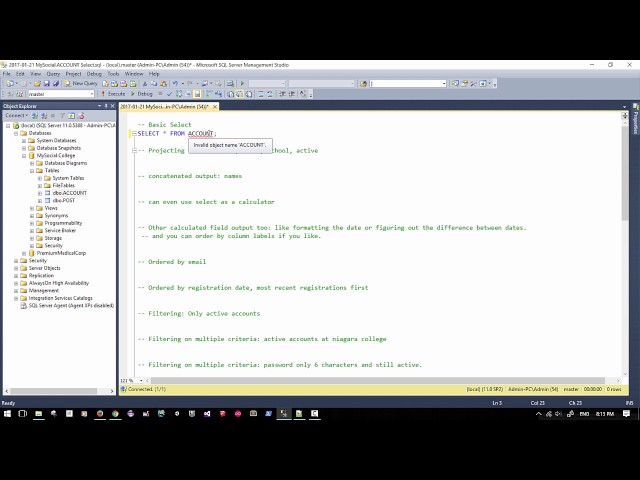Viewport: 640px width, 480px height.
Task: Open the File menu
Action: point(7,74)
